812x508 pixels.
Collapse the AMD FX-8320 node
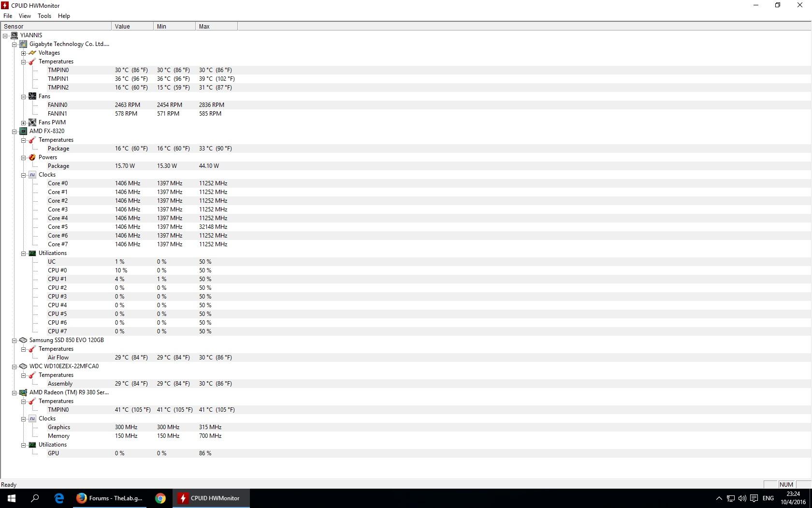(14, 132)
